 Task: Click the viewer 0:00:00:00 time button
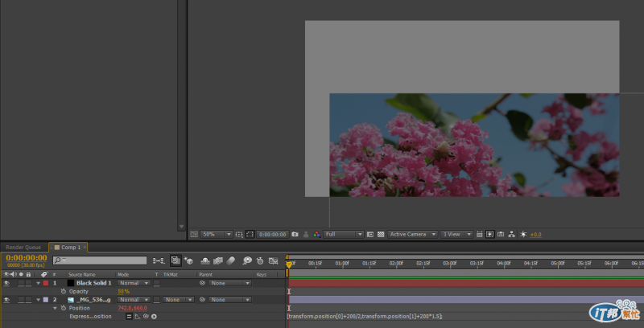coord(273,234)
